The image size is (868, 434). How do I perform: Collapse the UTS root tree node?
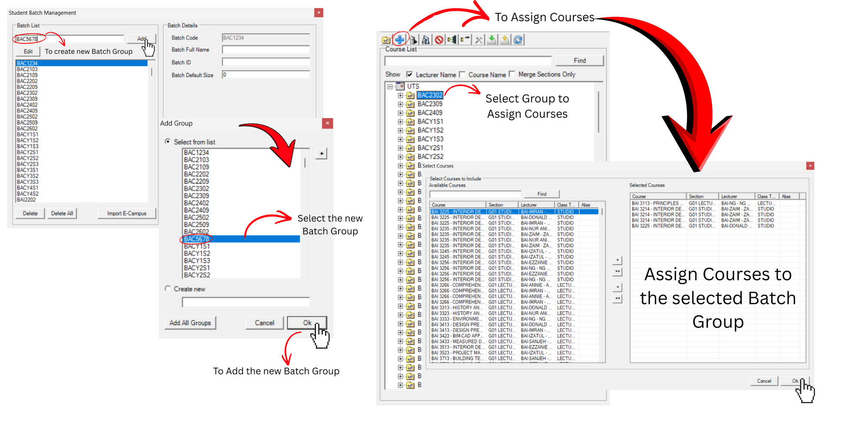tap(390, 86)
